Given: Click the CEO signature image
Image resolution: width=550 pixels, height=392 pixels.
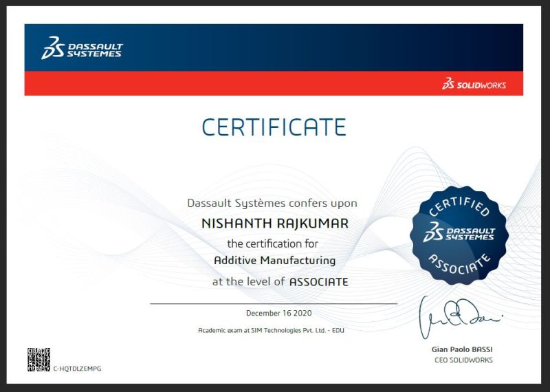Looking at the screenshot, I should tap(461, 317).
